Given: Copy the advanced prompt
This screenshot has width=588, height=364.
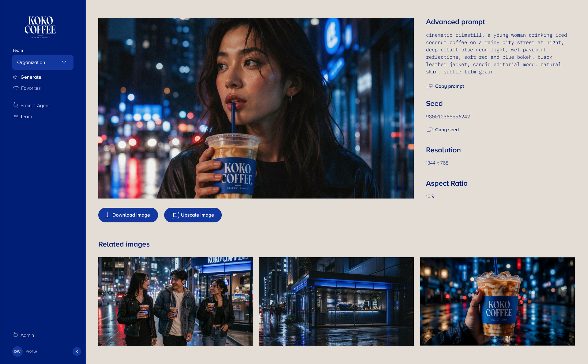Looking at the screenshot, I should coord(445,86).
